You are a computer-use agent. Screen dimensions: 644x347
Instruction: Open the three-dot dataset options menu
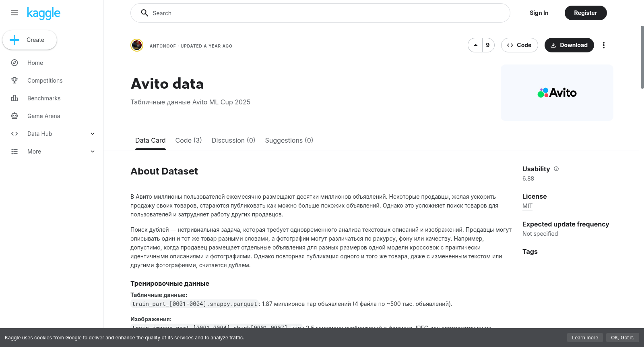tap(603, 45)
